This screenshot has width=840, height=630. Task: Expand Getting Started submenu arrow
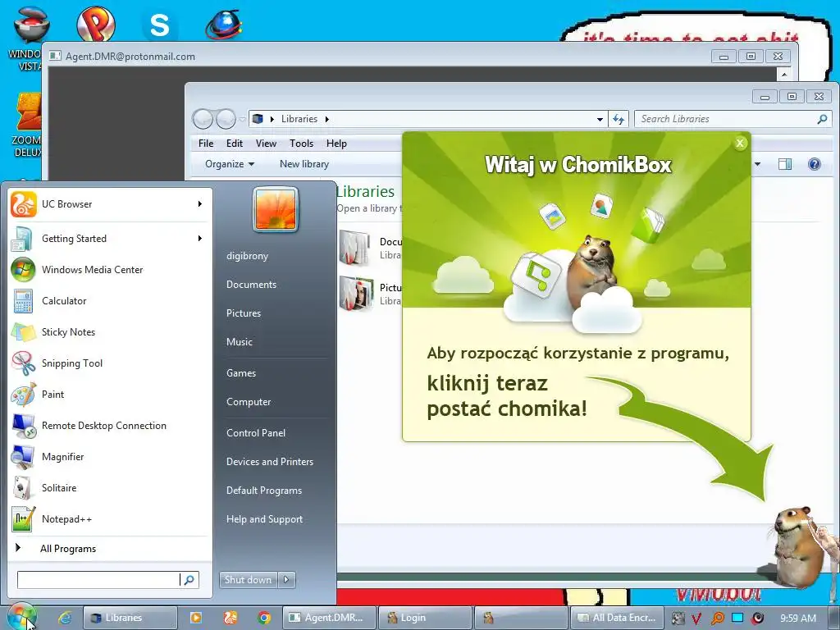200,239
